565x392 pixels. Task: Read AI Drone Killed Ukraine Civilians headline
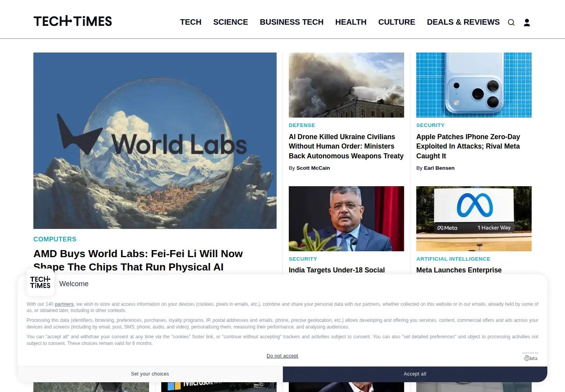click(346, 146)
